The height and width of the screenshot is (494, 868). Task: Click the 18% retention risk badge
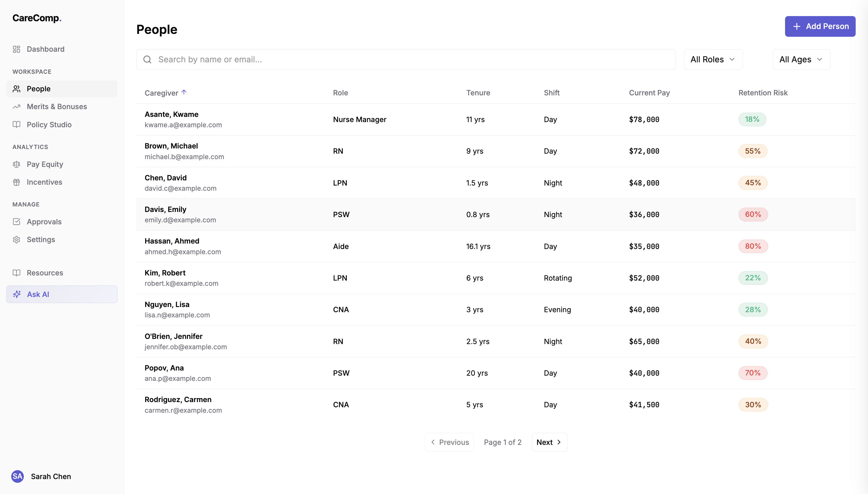[x=752, y=119]
